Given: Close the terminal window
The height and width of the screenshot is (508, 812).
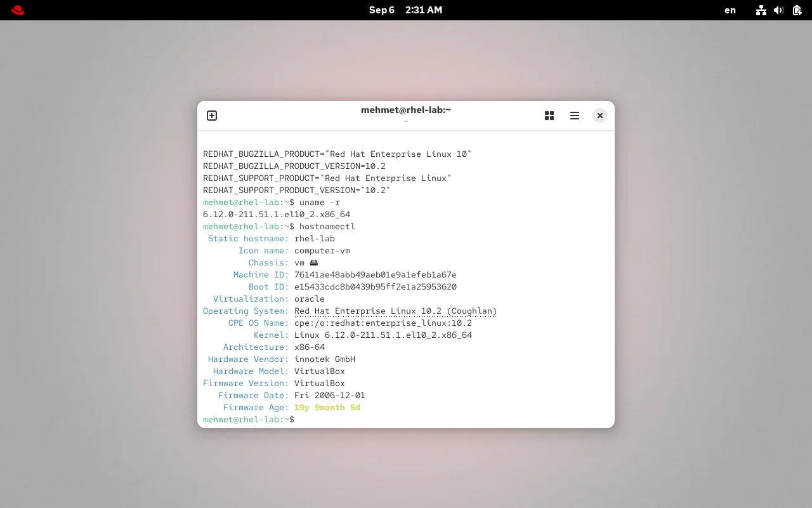Looking at the screenshot, I should point(600,116).
